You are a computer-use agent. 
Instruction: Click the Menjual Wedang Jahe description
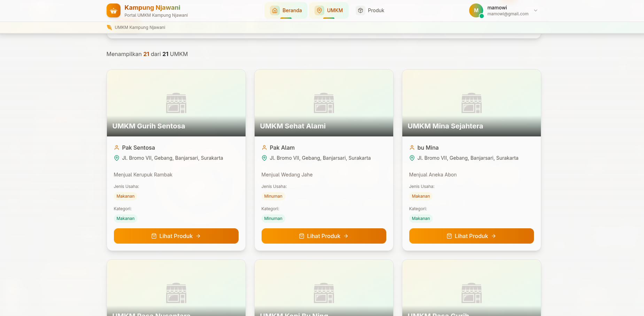point(287,175)
